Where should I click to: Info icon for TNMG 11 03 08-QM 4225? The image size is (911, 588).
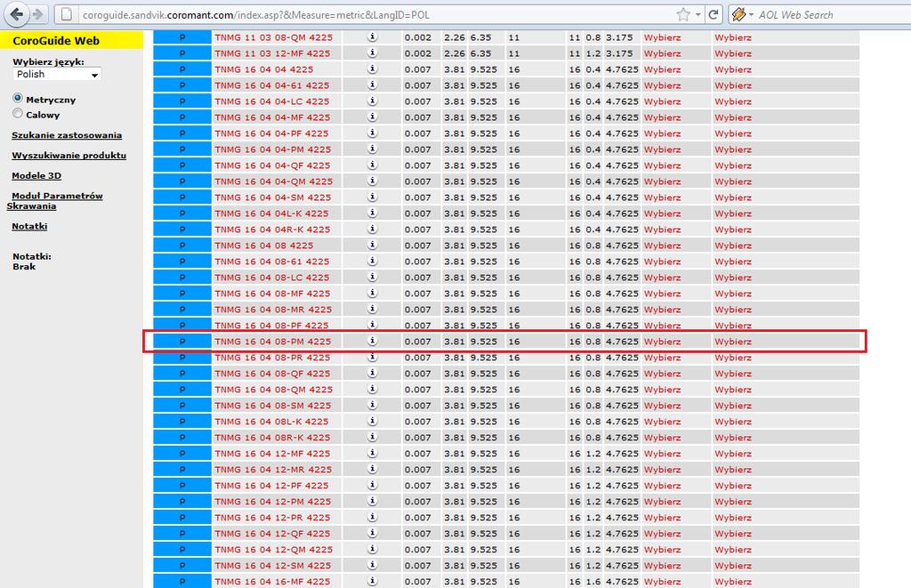point(373,36)
